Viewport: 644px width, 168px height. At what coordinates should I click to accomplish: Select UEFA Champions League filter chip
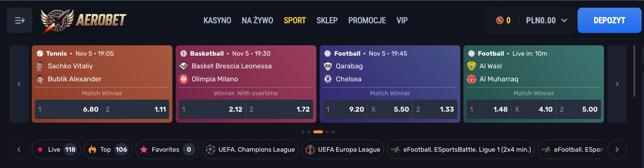[x=250, y=150]
